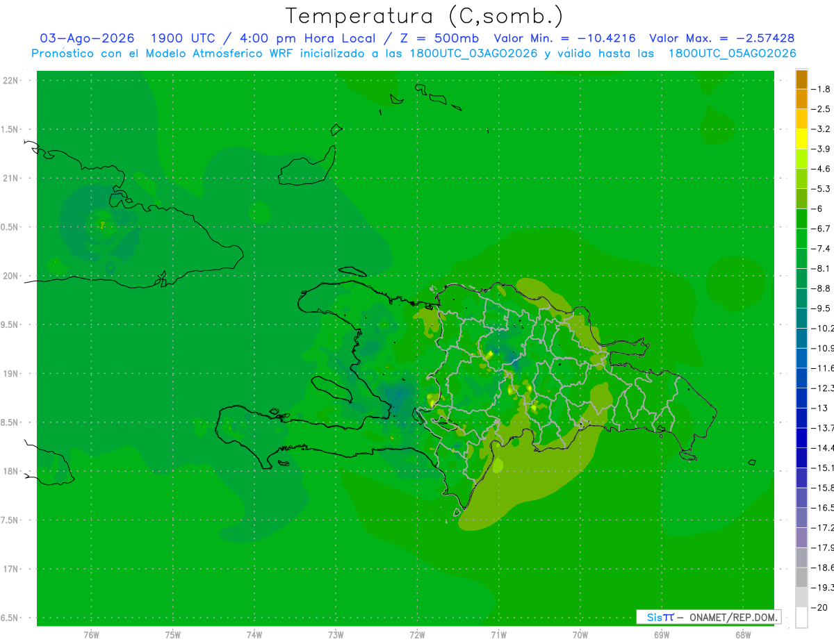
Task: Select the "-8.1" legend value
Action: 822,268
